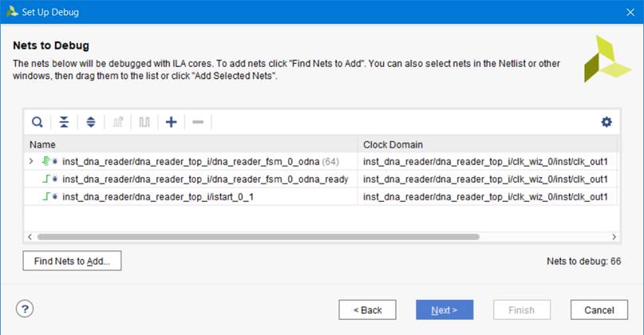The width and height of the screenshot is (644, 335).
Task: Click the search icon in nets toolbar
Action: click(37, 122)
